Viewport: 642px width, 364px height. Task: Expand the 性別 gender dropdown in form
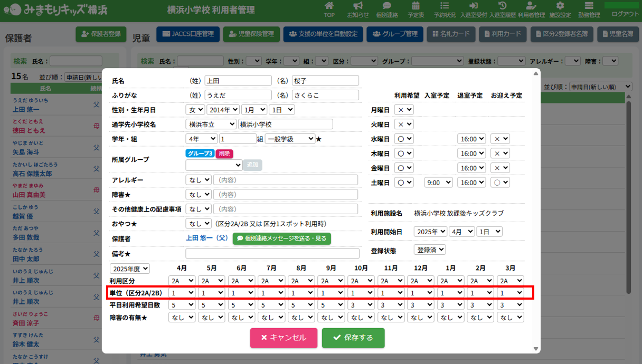195,110
